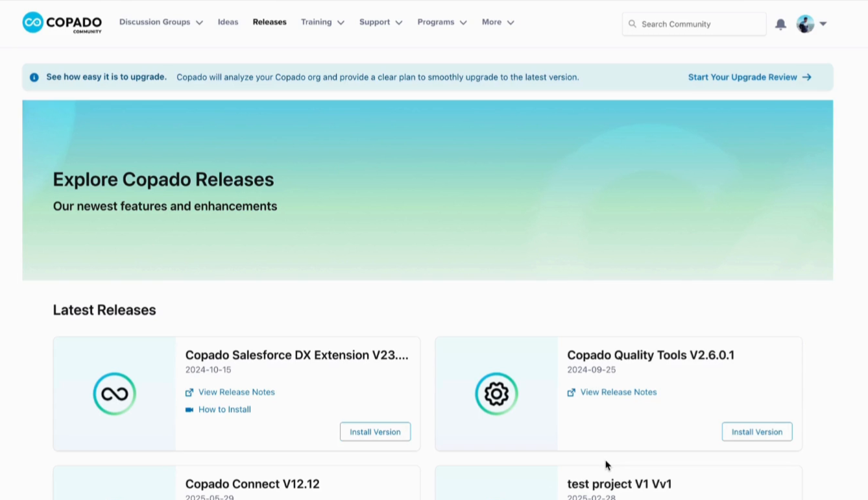Click the external-link icon for Quality Tools release notes
Screen dimensions: 868x500
coord(572,392)
